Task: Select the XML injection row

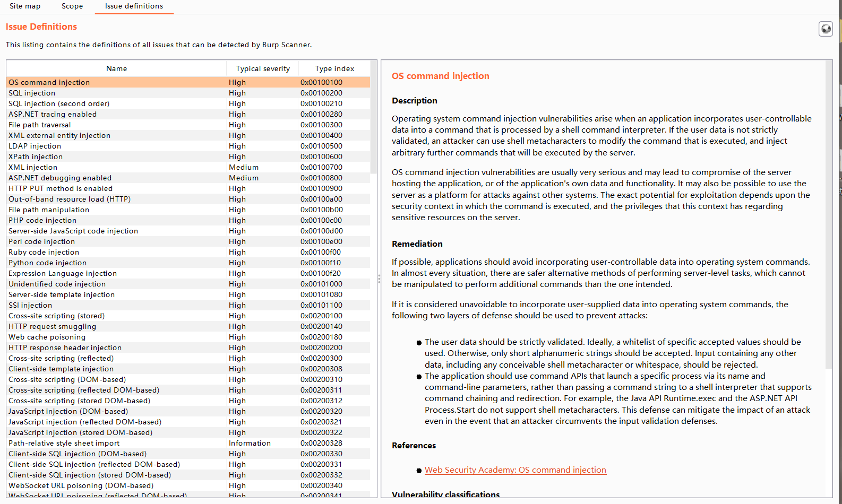Action: (188, 167)
